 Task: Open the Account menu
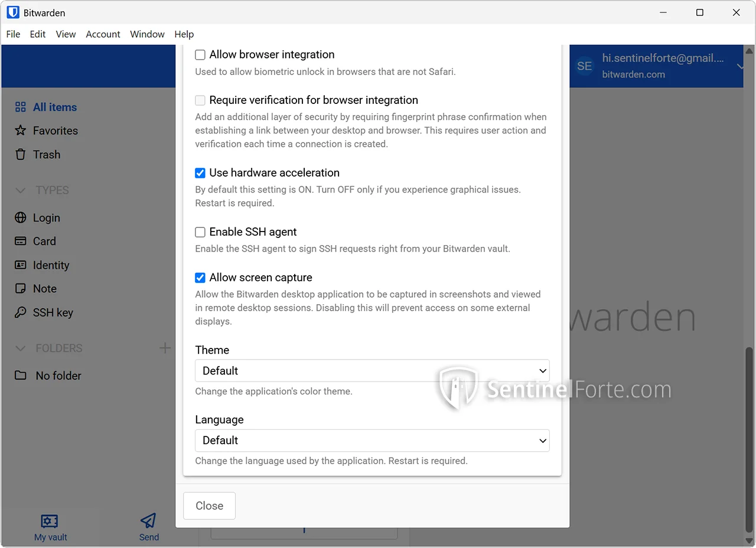pos(103,34)
